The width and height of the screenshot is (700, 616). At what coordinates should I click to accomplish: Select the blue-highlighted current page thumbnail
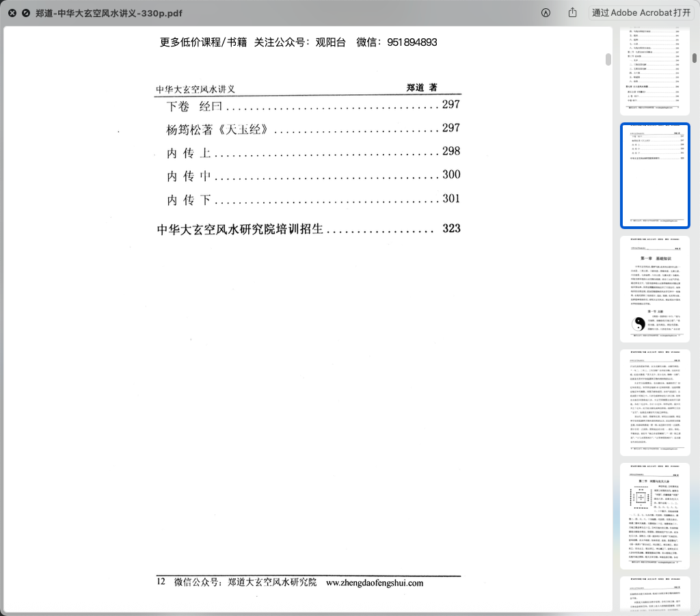(x=654, y=176)
